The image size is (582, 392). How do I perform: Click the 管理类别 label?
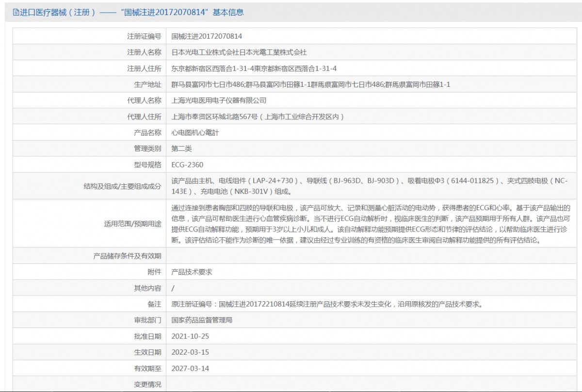147,148
